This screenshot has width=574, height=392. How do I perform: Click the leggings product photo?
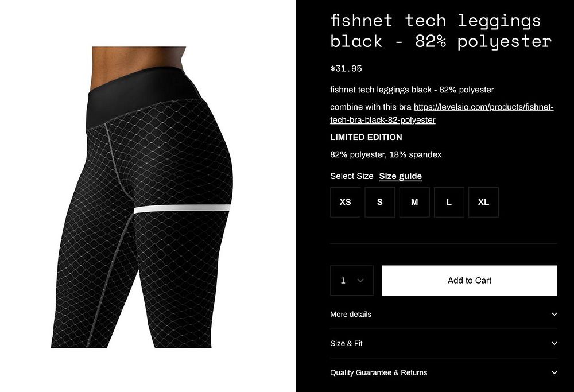[142, 197]
